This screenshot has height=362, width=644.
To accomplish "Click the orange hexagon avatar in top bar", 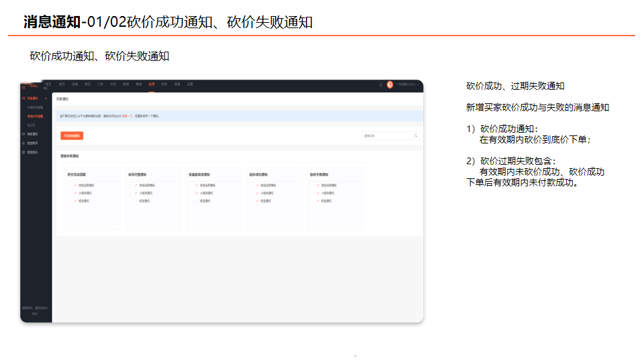I will pyautogui.click(x=390, y=84).
